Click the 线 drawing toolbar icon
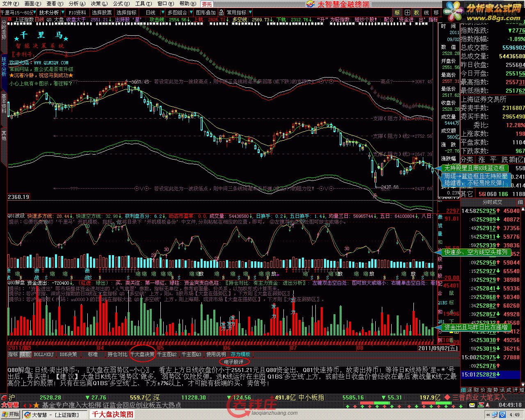 426,13
